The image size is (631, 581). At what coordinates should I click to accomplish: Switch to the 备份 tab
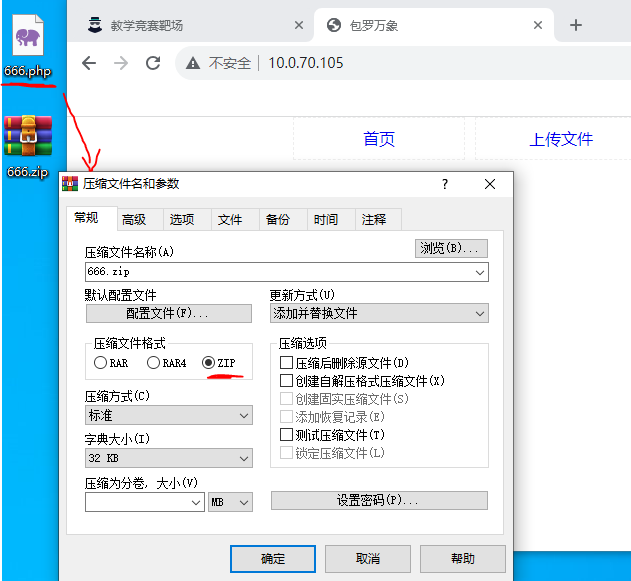[283, 220]
